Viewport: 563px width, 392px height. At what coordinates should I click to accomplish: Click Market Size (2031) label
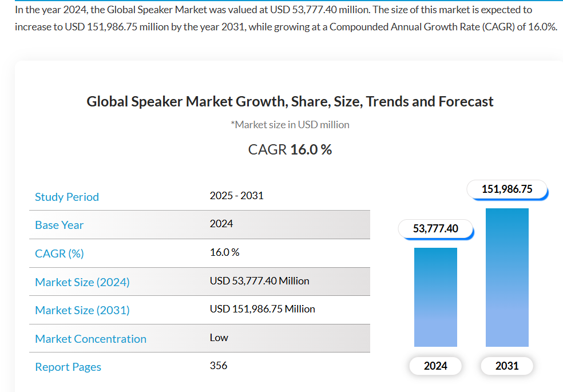[82, 310]
